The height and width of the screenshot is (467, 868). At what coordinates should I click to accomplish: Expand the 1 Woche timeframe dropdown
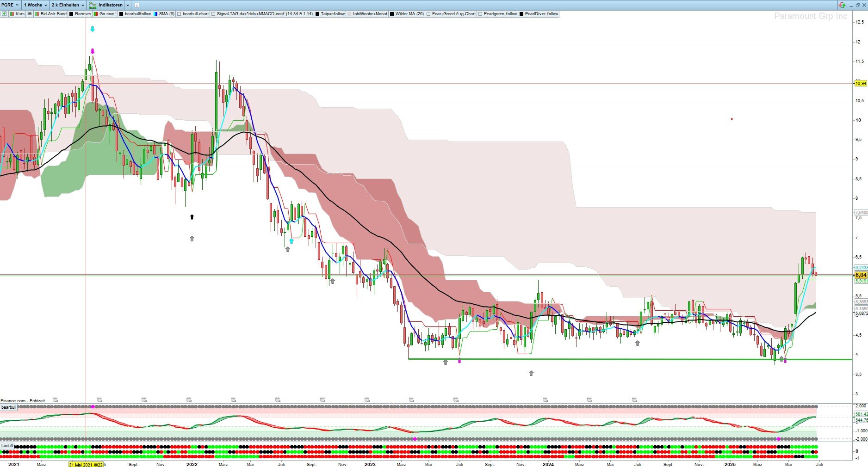click(36, 5)
